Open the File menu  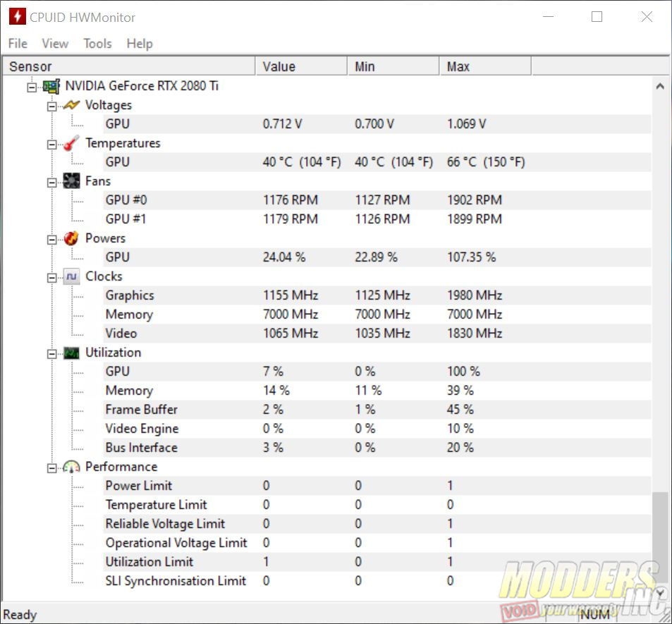point(18,43)
